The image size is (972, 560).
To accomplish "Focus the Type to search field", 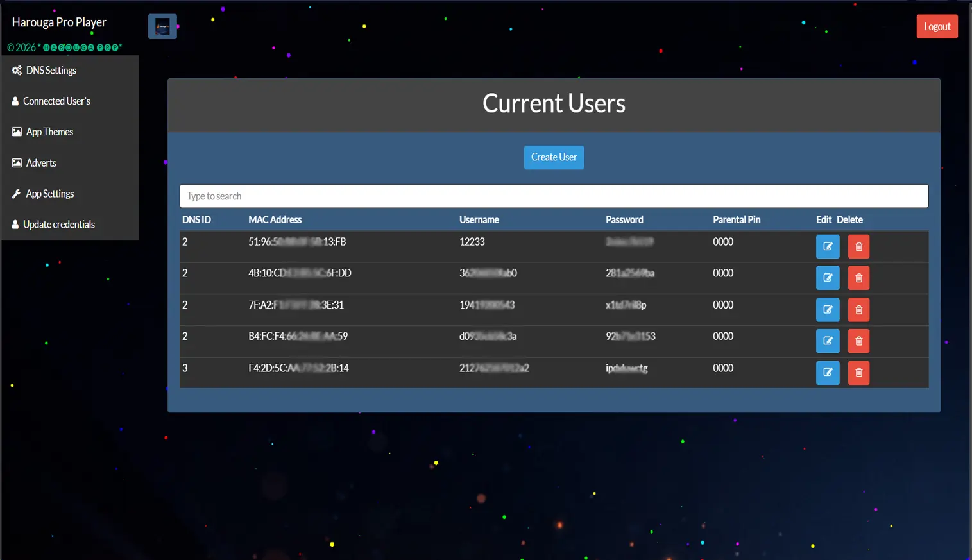I will 554,196.
